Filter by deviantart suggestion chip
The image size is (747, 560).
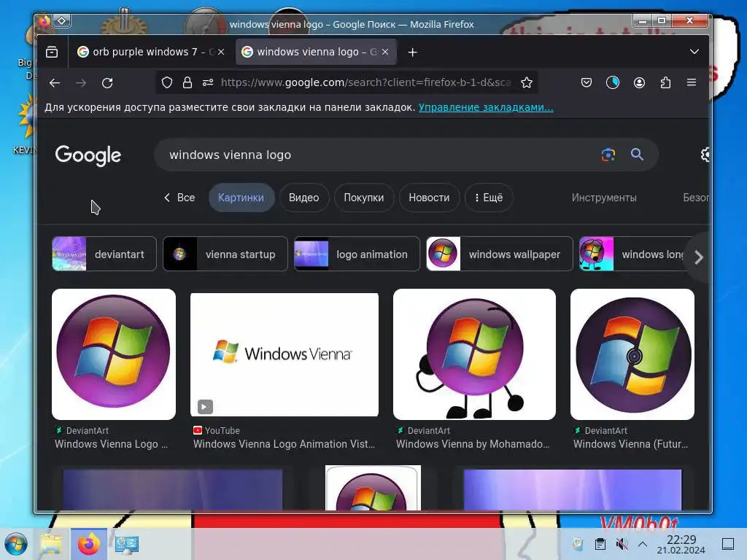(x=104, y=254)
